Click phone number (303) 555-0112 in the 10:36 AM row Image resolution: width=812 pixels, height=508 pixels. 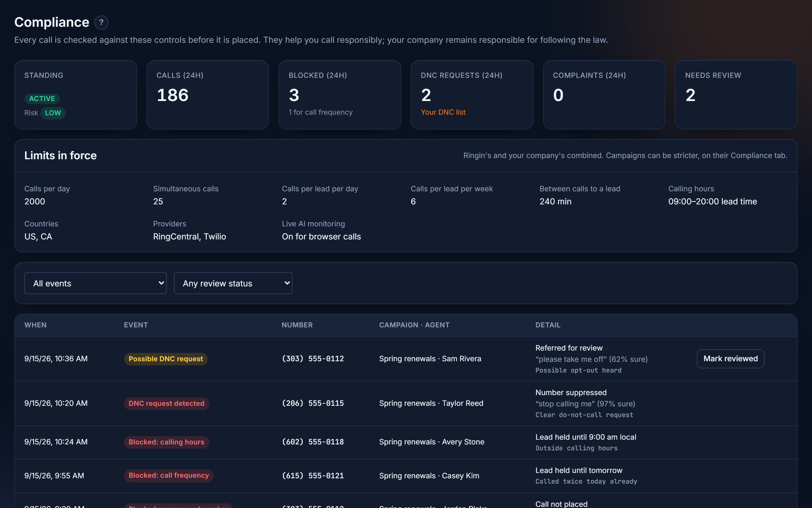313,359
